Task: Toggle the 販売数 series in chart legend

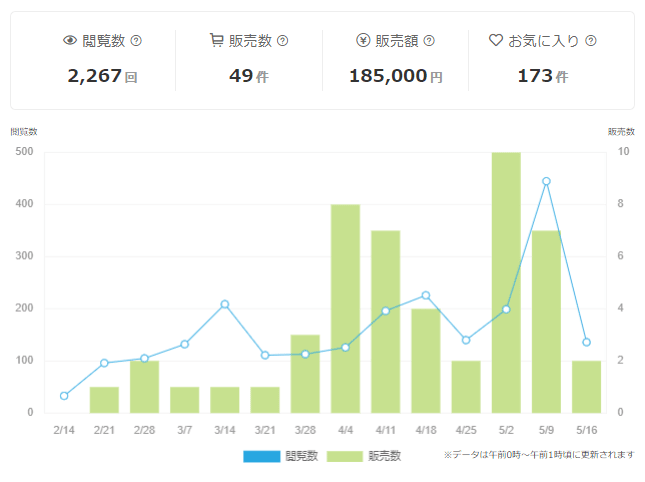Action: click(384, 456)
